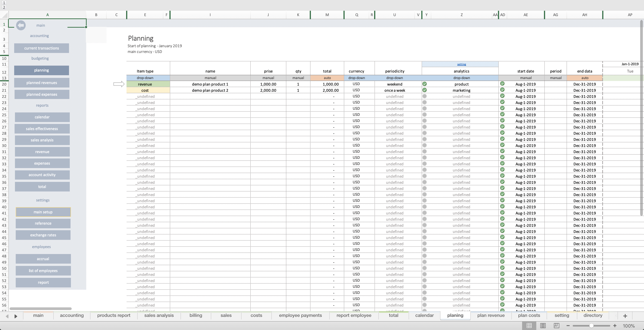Switch to Page Break Preview icon

(556, 326)
